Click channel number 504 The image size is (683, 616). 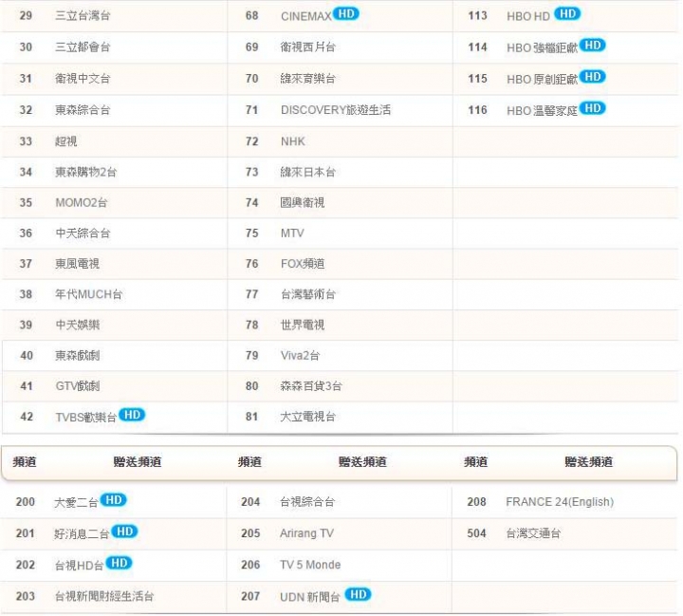click(476, 533)
